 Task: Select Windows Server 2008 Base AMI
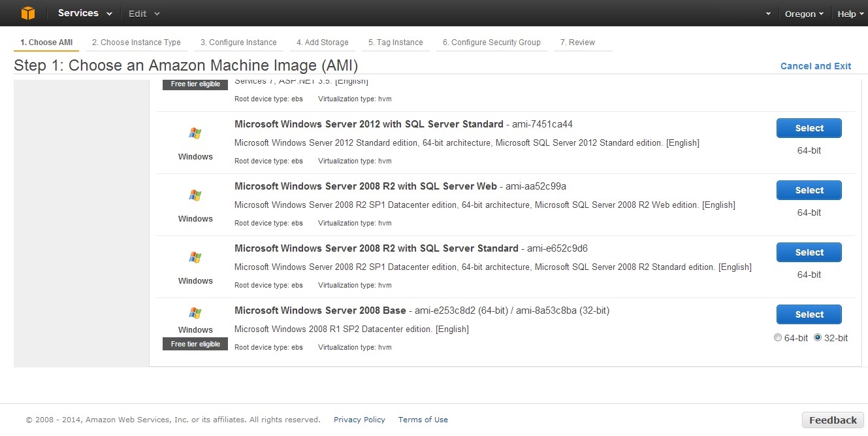click(809, 314)
